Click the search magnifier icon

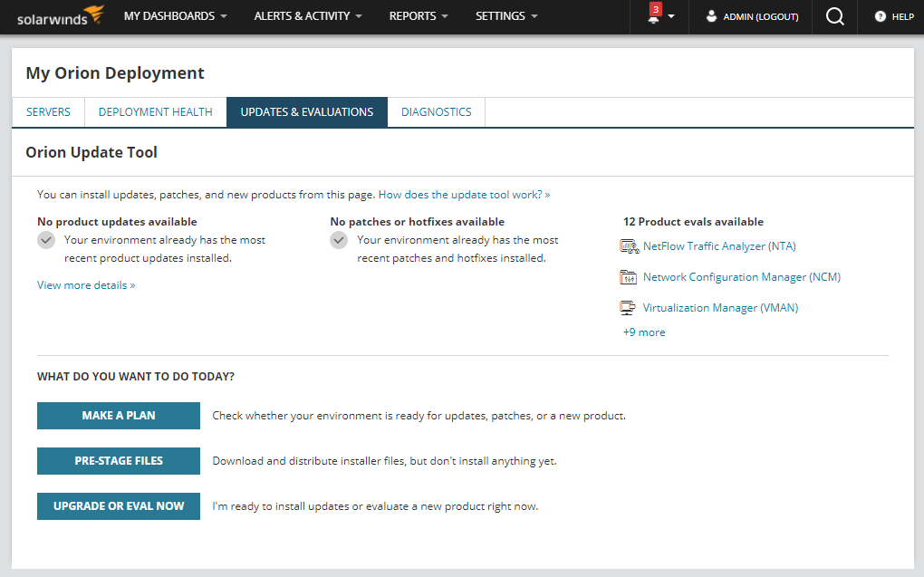834,16
